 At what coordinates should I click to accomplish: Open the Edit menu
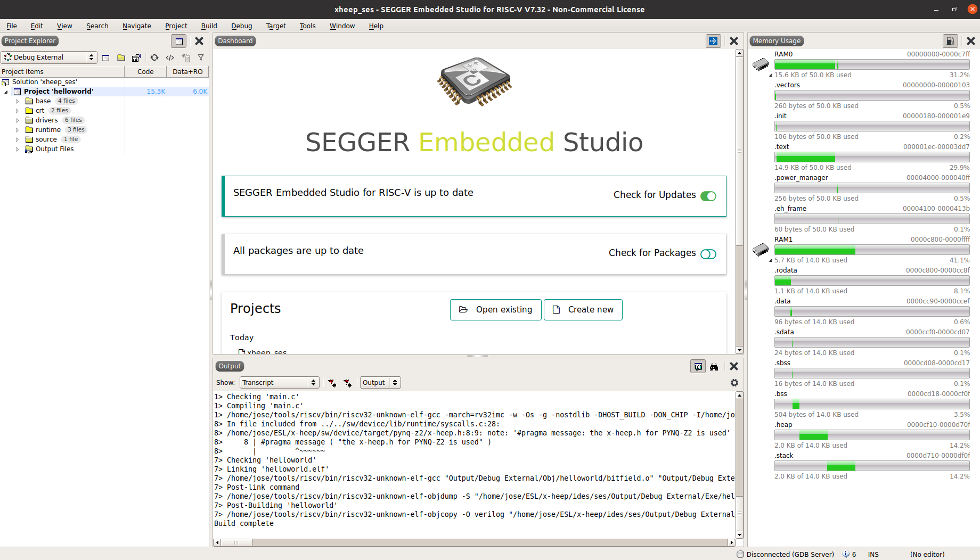37,26
